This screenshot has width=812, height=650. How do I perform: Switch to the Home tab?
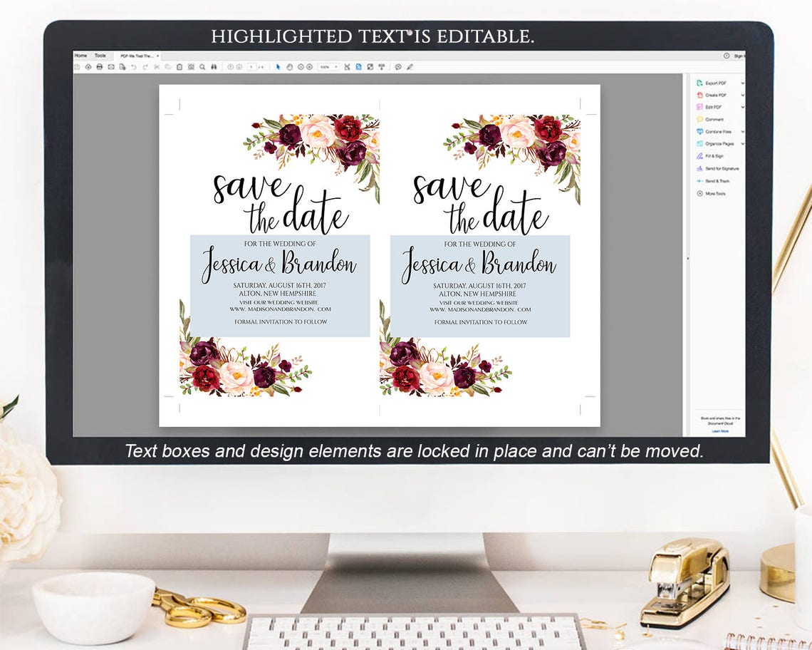[x=80, y=56]
